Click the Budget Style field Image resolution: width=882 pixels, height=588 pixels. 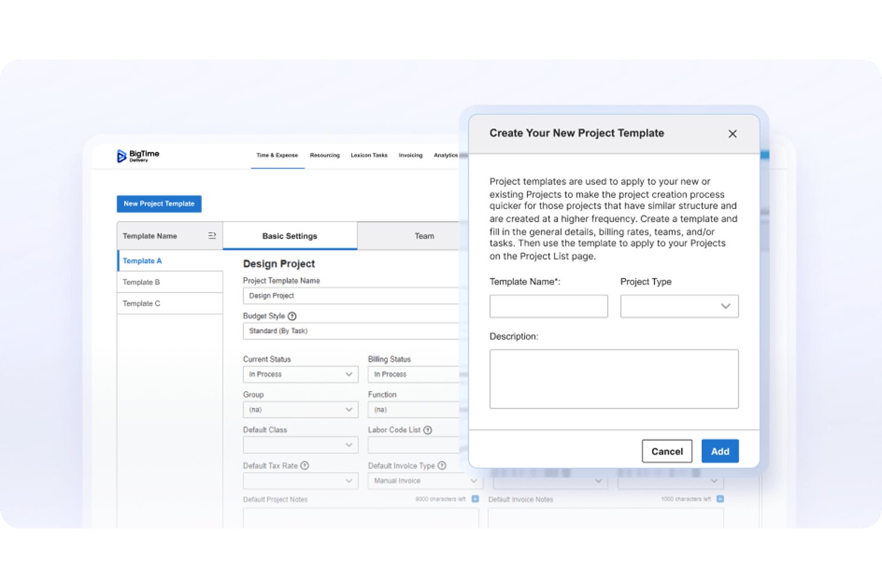pos(351,331)
